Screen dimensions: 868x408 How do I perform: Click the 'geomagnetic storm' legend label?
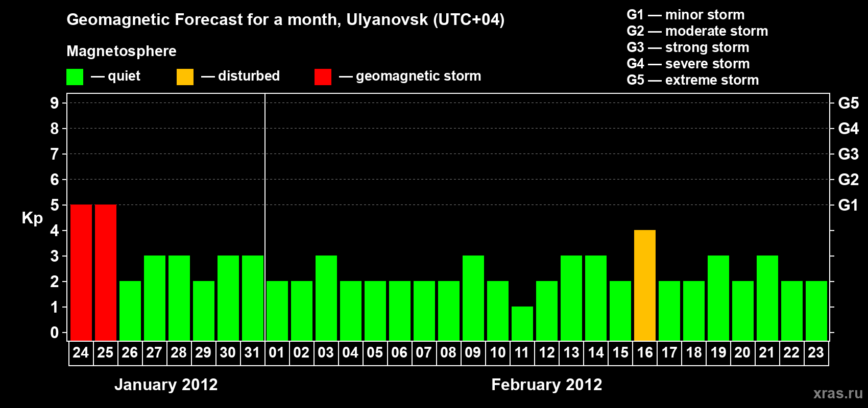[418, 76]
